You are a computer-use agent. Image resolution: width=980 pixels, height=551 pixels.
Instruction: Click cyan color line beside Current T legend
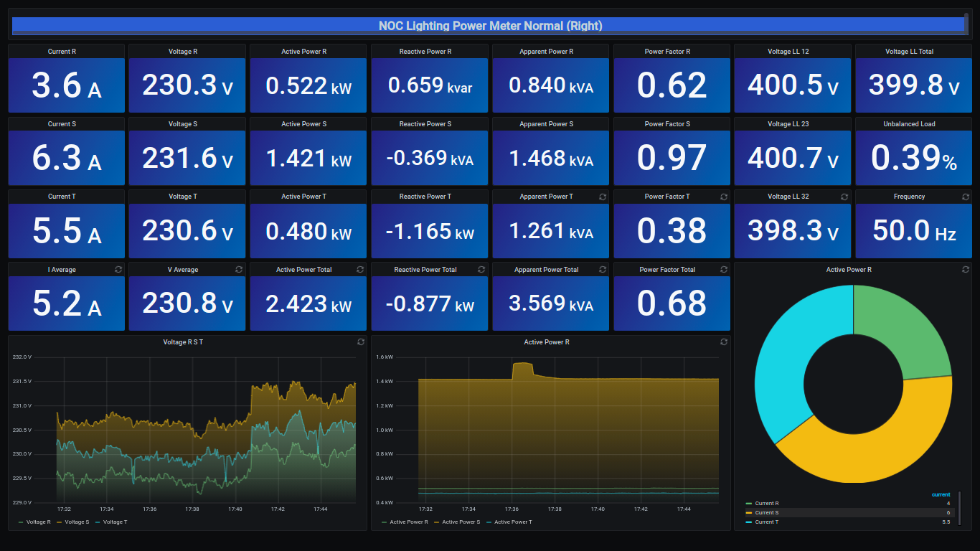749,522
